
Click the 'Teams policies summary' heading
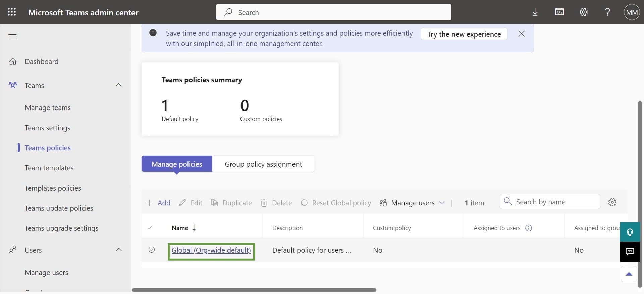[x=202, y=80]
